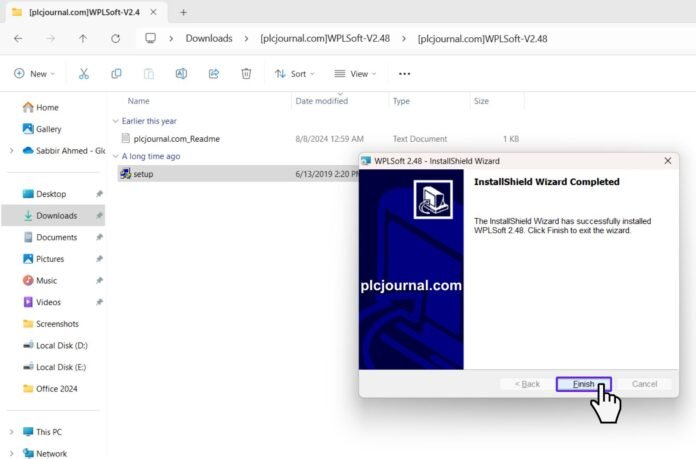Click the Delete trash icon
Screen dimensions: 696x459
(246, 74)
